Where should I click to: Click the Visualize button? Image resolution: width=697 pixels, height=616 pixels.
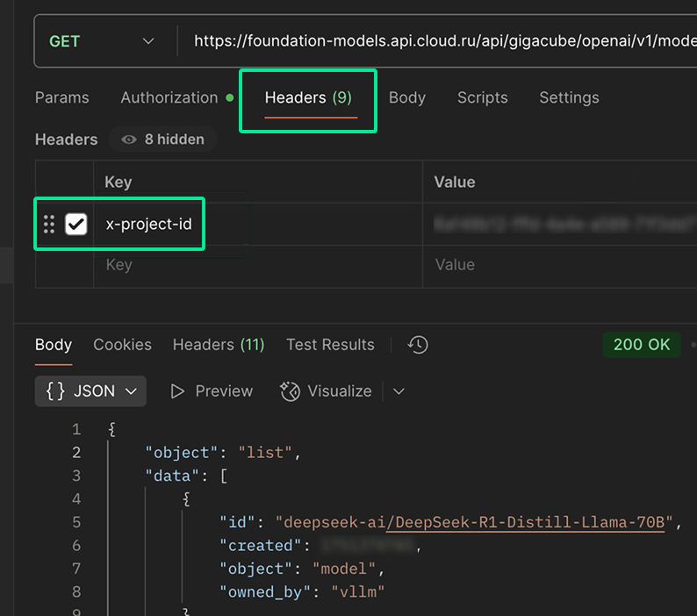(326, 391)
